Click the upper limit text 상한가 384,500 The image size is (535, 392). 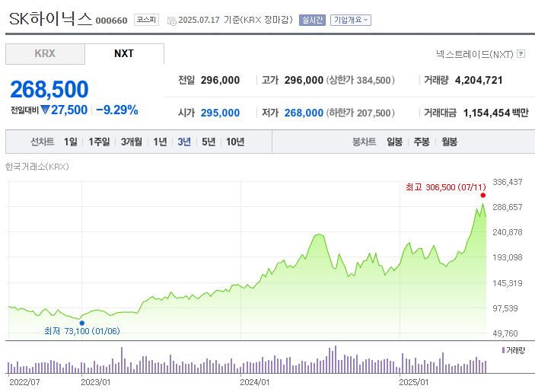point(360,80)
